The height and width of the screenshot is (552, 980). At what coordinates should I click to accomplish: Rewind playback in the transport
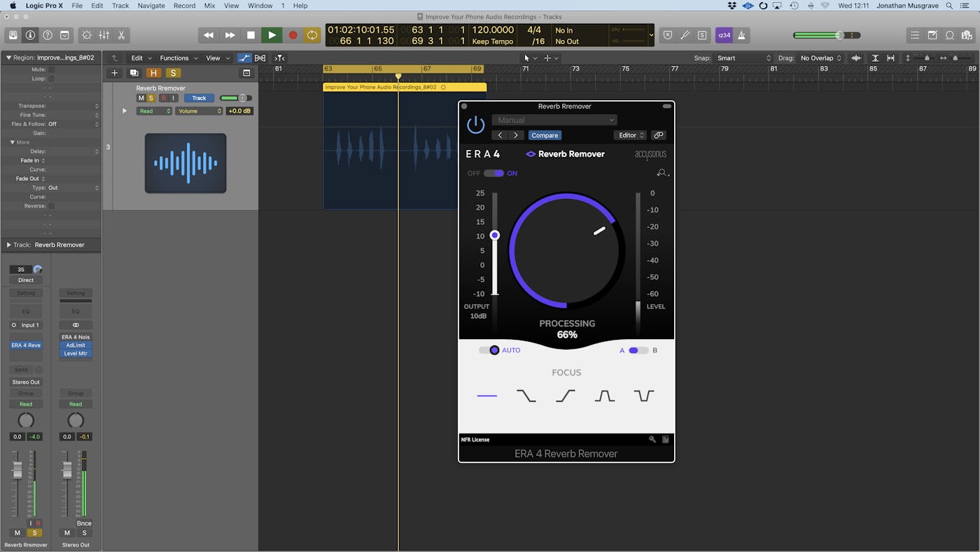pos(209,35)
